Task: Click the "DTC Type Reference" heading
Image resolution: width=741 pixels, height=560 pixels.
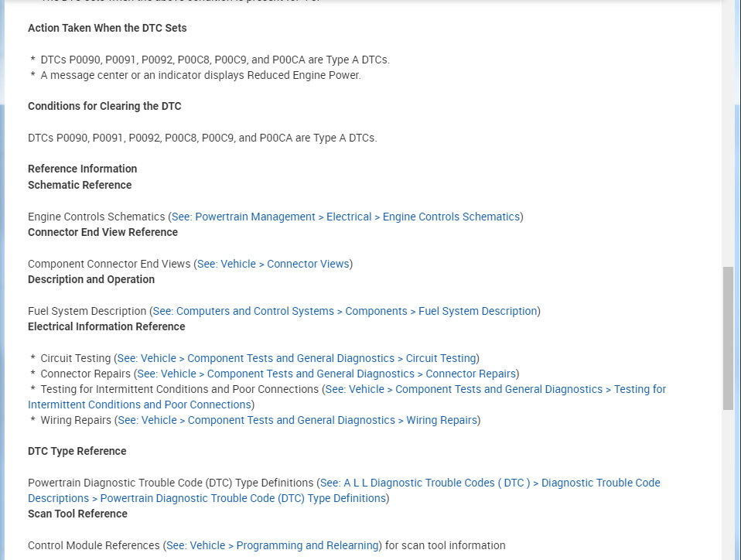Action: pyautogui.click(x=77, y=451)
